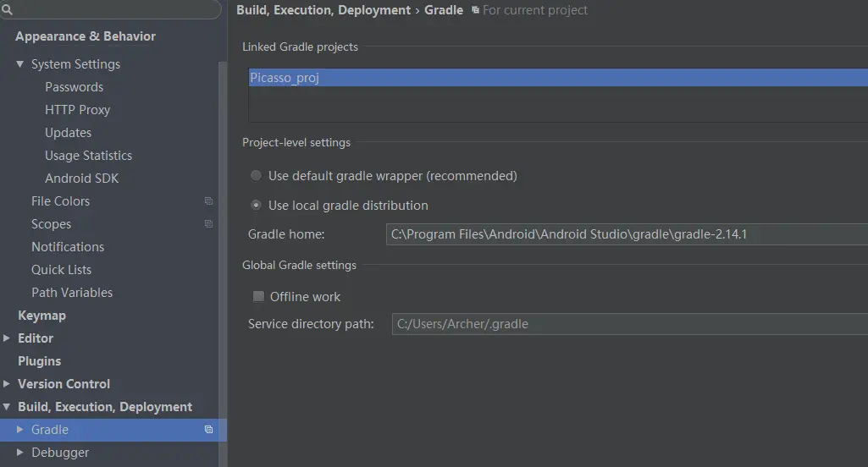
Task: Select Picasso_proj in linked Gradle projects
Action: click(x=558, y=78)
